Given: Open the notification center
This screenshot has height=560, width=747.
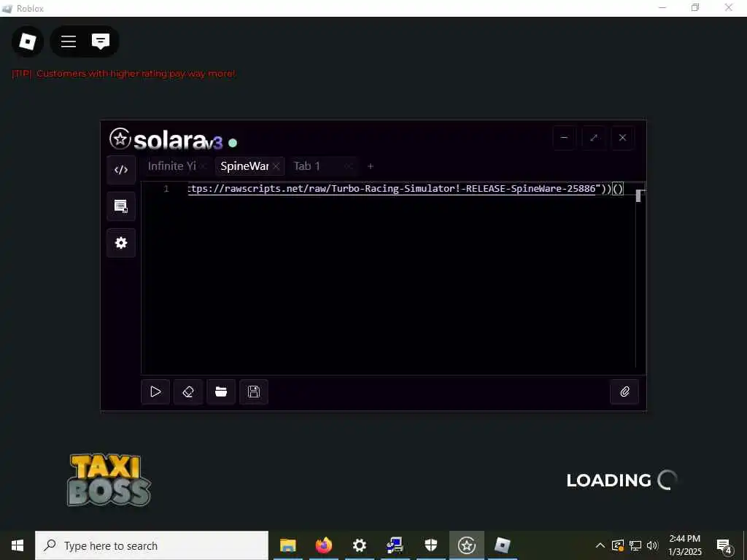Looking at the screenshot, I should (x=724, y=545).
